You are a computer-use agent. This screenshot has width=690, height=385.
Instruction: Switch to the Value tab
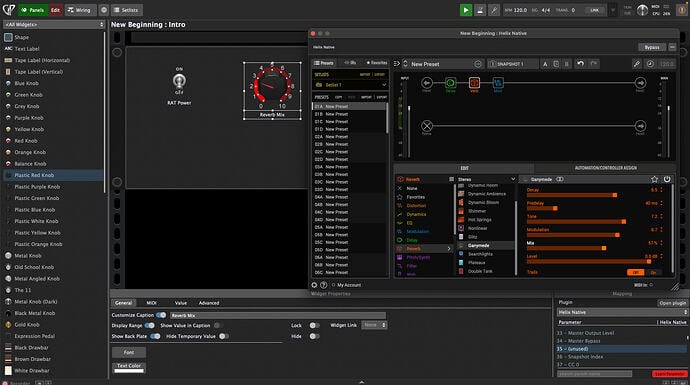click(x=180, y=303)
